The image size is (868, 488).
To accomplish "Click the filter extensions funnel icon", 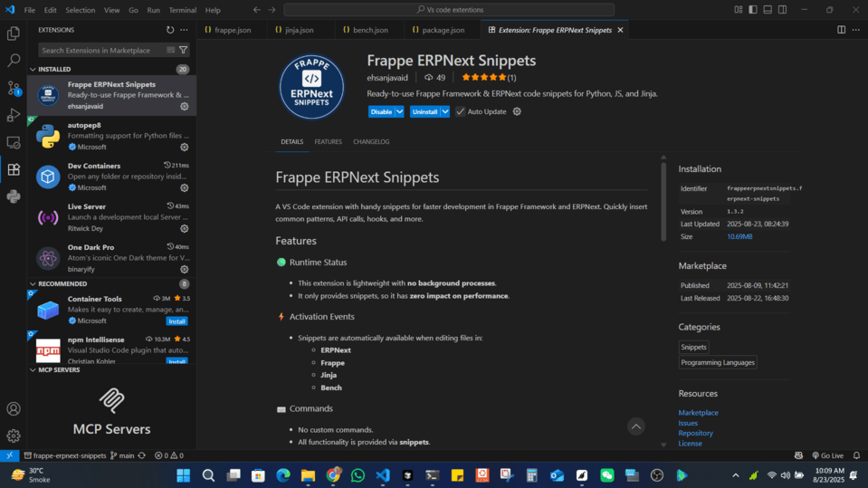I will (x=184, y=51).
